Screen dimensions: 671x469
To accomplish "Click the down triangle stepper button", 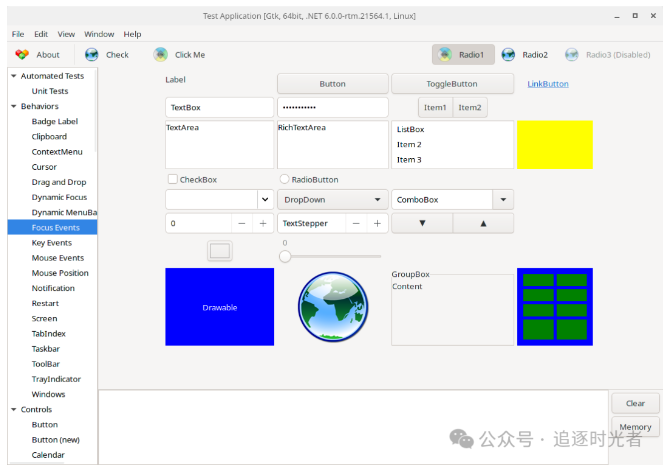I will point(422,223).
